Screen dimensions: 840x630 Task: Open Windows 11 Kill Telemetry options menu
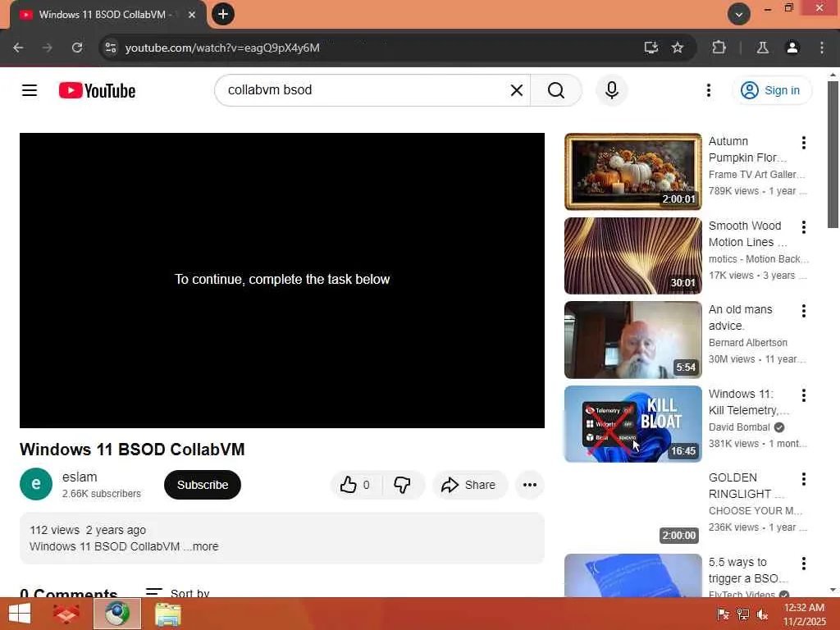(804, 395)
